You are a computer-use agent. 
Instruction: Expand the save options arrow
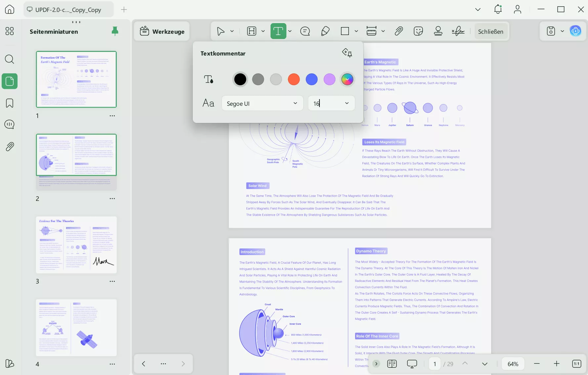(x=562, y=31)
